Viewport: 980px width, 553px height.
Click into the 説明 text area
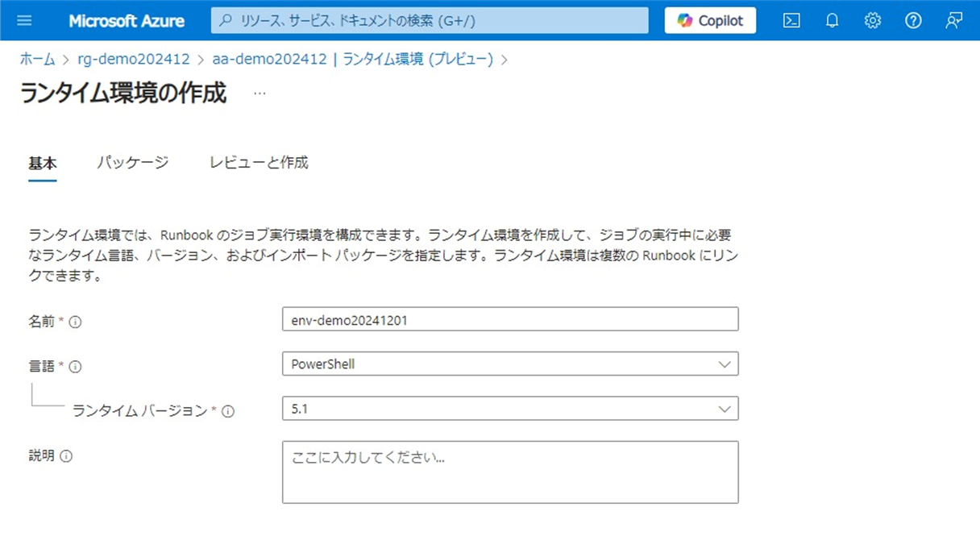[x=510, y=472]
